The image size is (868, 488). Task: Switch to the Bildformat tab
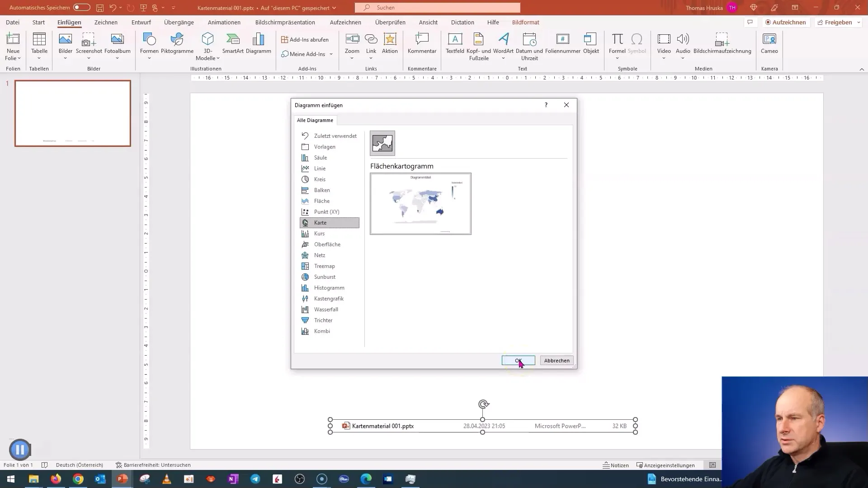pyautogui.click(x=525, y=22)
